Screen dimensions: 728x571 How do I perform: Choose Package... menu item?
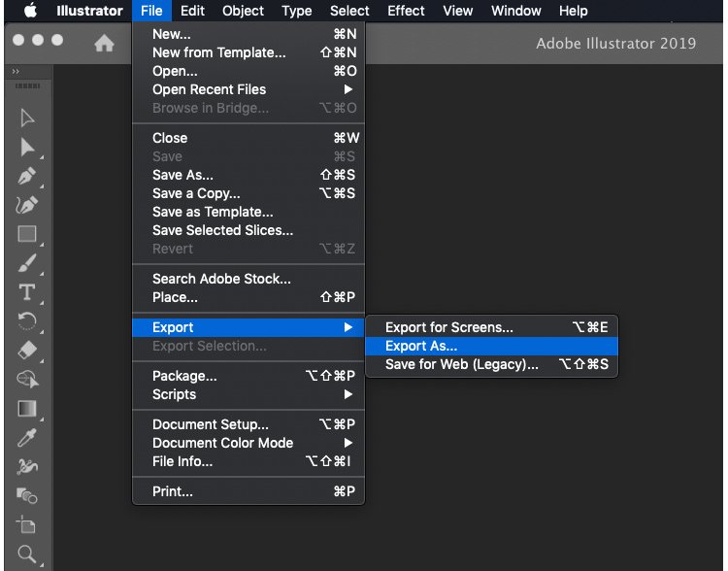248,376
